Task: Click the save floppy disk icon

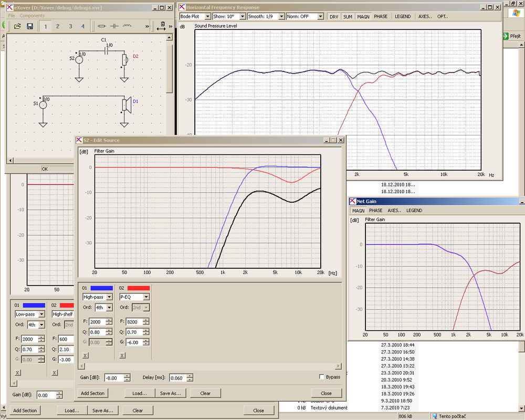Action: [x=30, y=26]
